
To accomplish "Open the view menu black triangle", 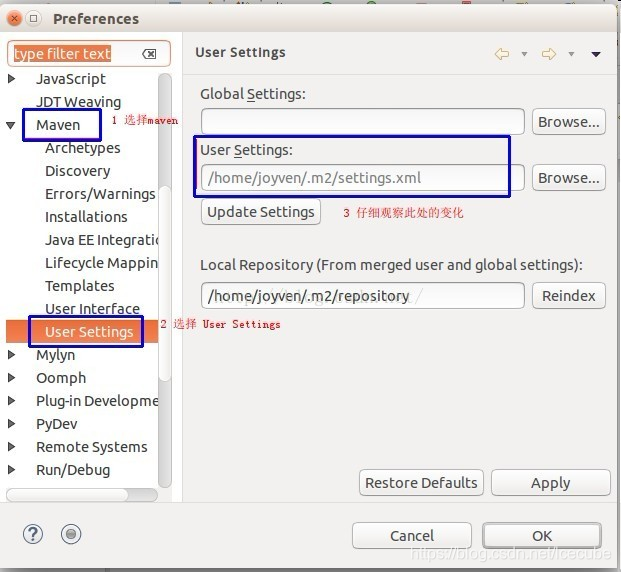I will coord(596,54).
